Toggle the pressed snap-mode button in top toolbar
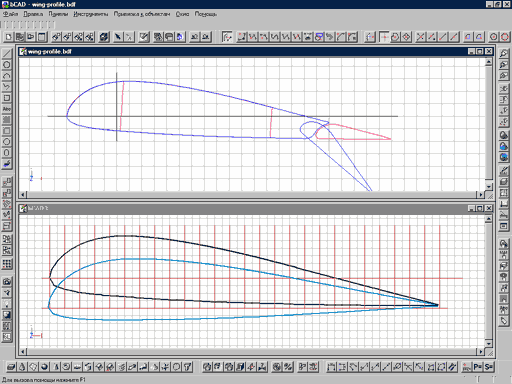The height and width of the screenshot is (384, 512). (x=384, y=37)
